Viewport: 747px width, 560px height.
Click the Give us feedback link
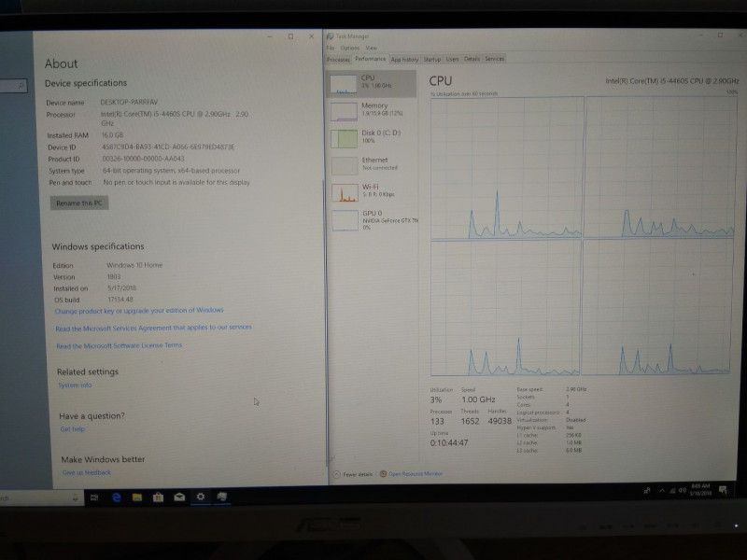click(87, 472)
